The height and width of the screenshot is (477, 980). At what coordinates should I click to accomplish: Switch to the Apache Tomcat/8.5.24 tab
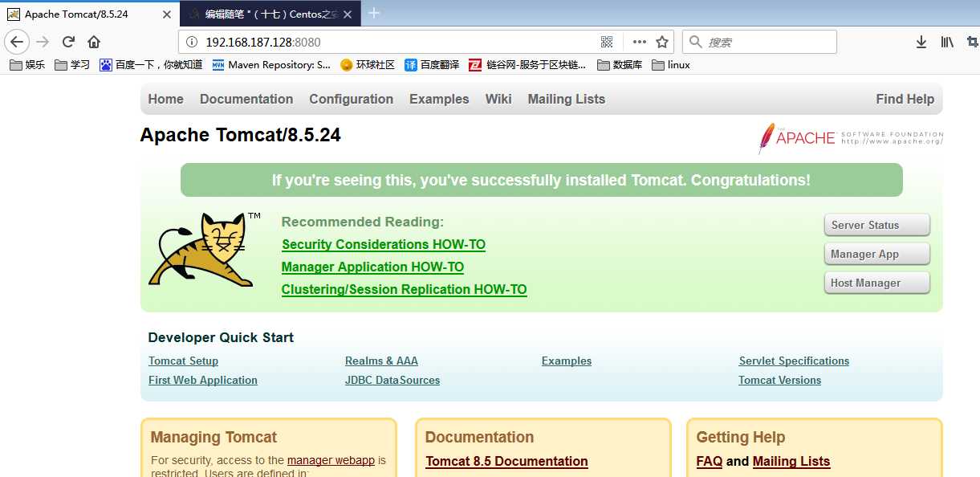88,14
